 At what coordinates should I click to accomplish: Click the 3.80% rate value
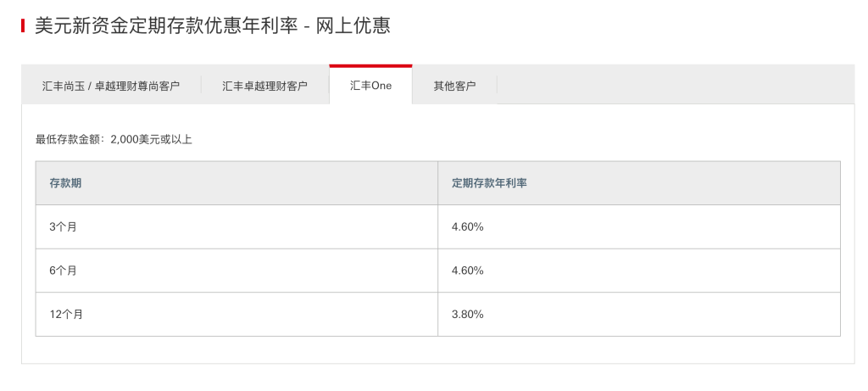(x=468, y=315)
